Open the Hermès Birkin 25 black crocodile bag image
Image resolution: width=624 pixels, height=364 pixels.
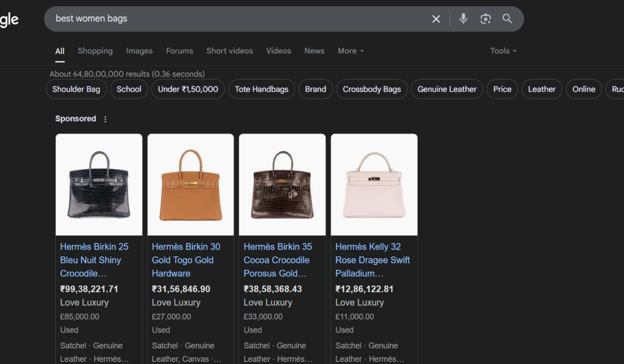(x=99, y=185)
